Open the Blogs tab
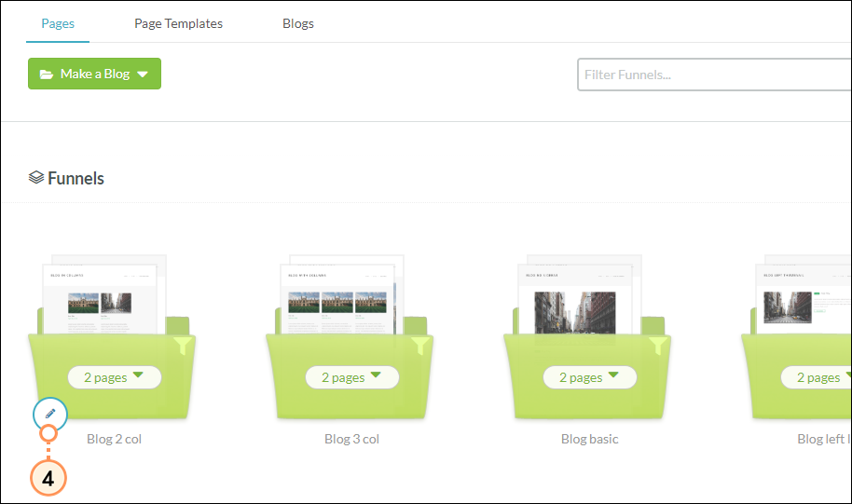The height and width of the screenshot is (504, 852). click(297, 23)
